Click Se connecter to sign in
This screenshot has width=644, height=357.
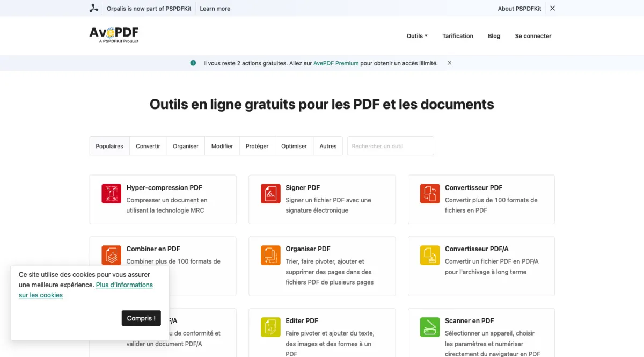click(533, 36)
